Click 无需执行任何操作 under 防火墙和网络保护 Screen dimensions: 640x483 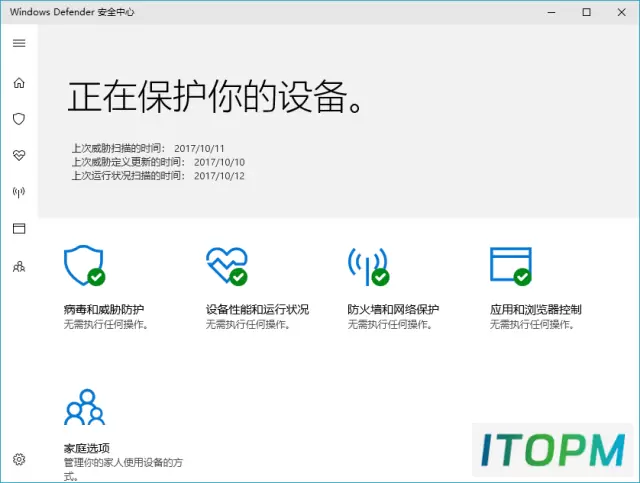point(389,325)
